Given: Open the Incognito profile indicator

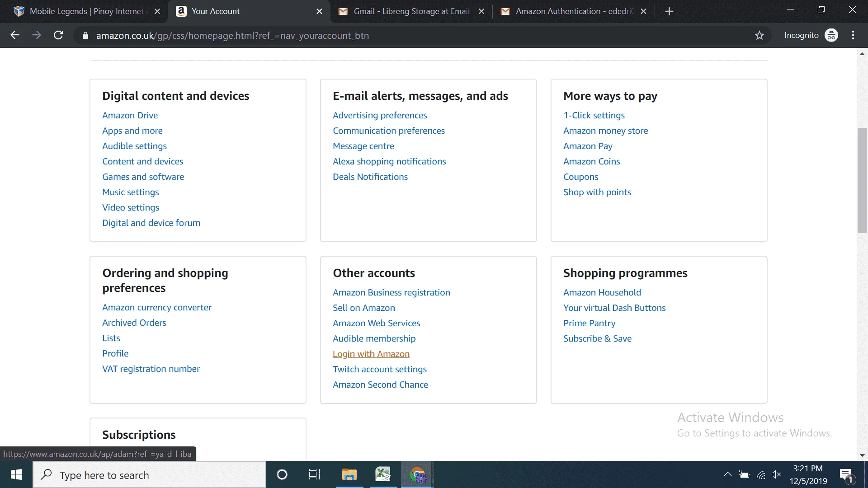Looking at the screenshot, I should coord(811,35).
